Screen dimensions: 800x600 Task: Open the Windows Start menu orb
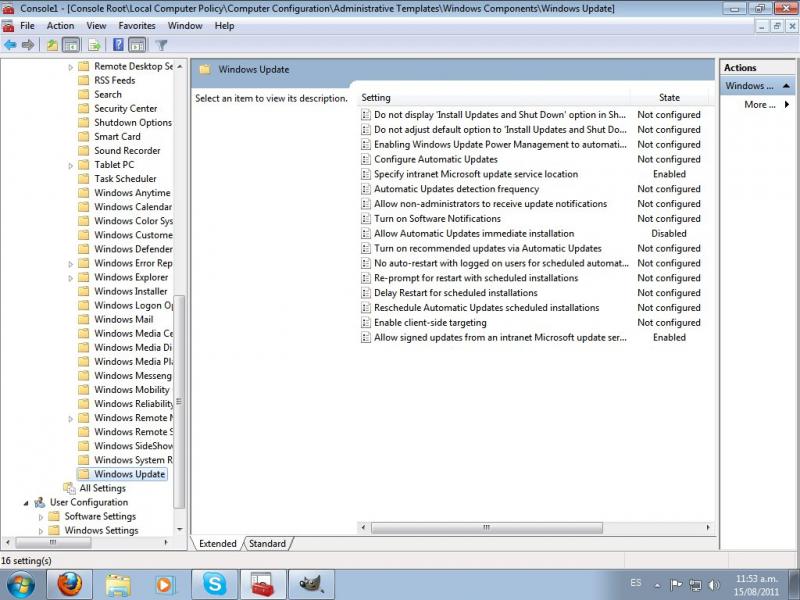pos(20,585)
